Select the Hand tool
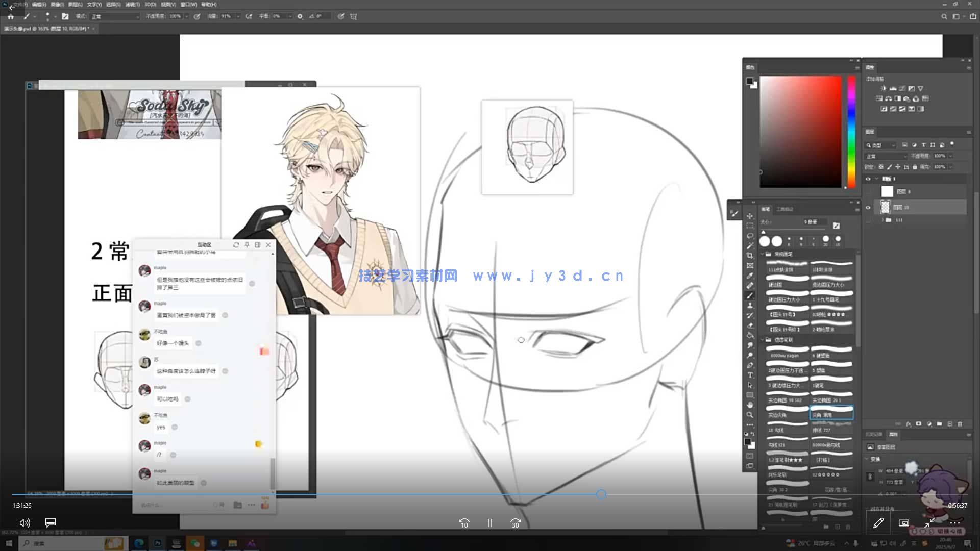Screen dimensions: 980x551 (750, 405)
